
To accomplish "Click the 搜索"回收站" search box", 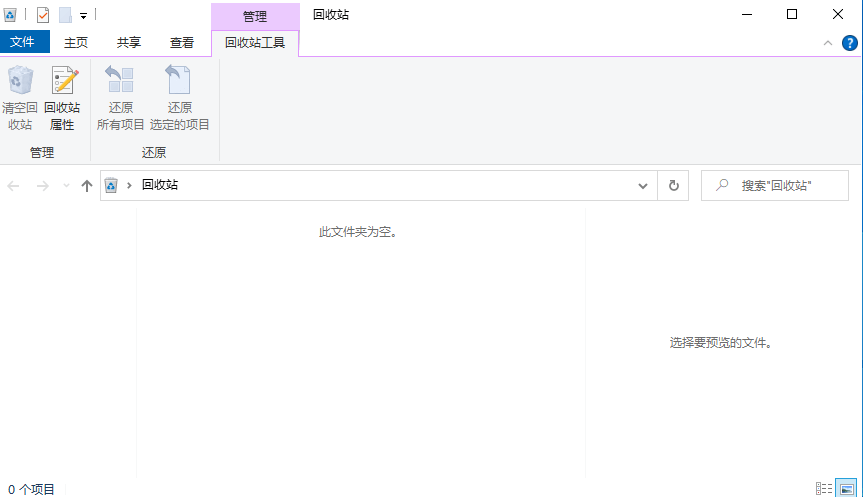I will [775, 185].
